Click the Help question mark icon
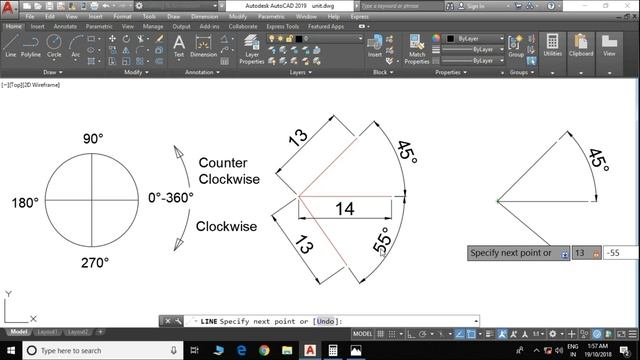This screenshot has height=360, width=640. pos(551,6)
